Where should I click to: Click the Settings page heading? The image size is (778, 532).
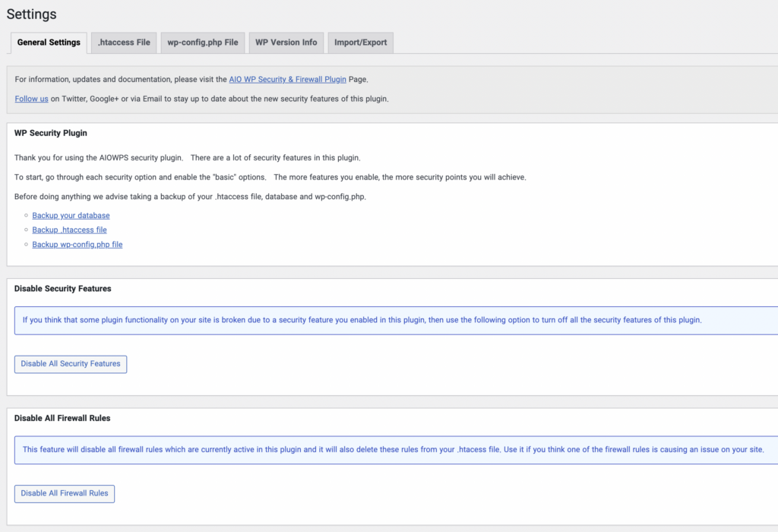(x=31, y=14)
